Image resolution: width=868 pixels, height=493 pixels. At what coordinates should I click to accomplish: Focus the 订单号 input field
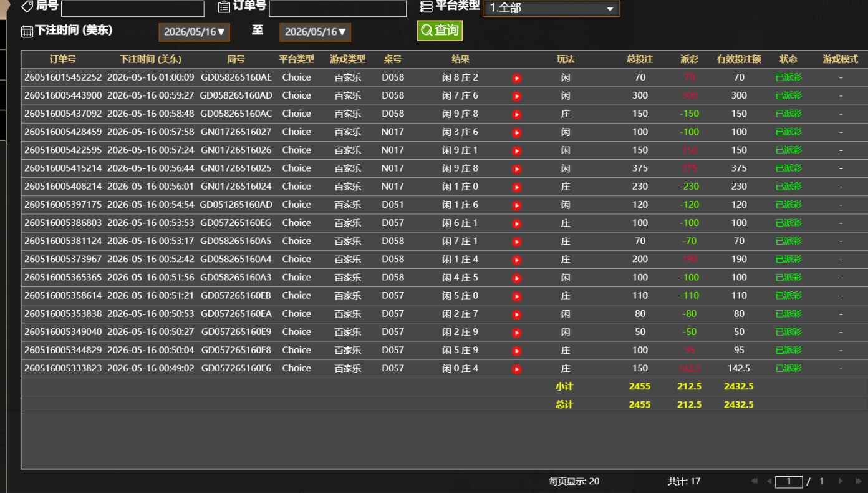(x=338, y=9)
